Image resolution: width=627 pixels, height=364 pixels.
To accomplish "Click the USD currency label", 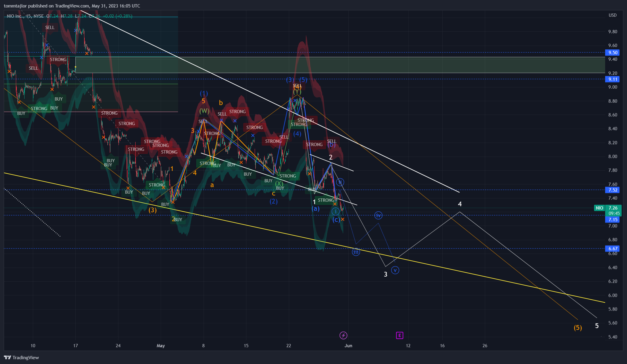I will pos(613,15).
